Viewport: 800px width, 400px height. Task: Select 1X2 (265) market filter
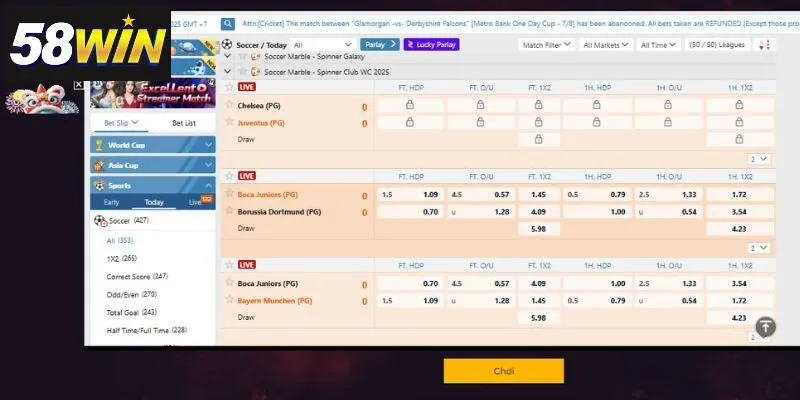(121, 258)
